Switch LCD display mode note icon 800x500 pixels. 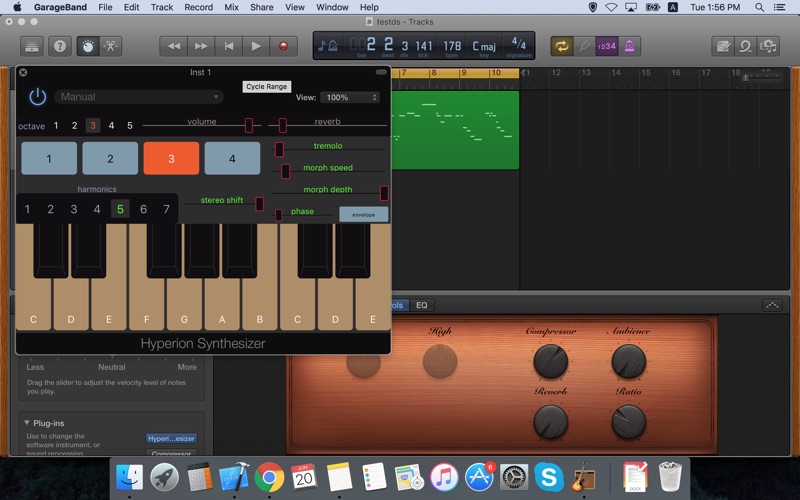coord(328,46)
